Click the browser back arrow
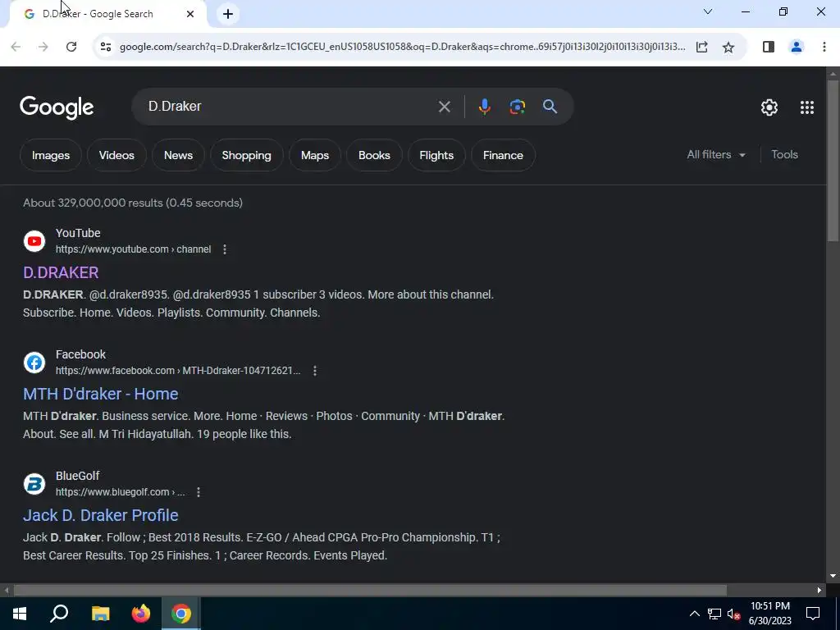This screenshot has width=840, height=630. pos(16,47)
